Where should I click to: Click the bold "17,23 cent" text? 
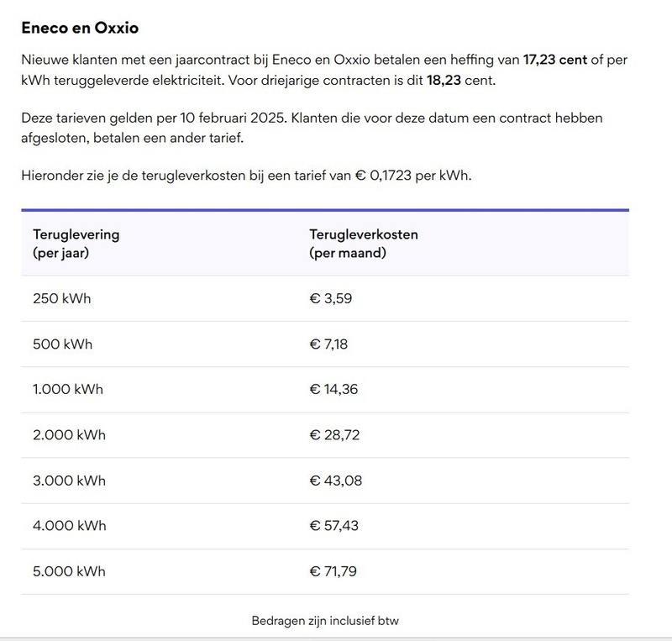[556, 60]
